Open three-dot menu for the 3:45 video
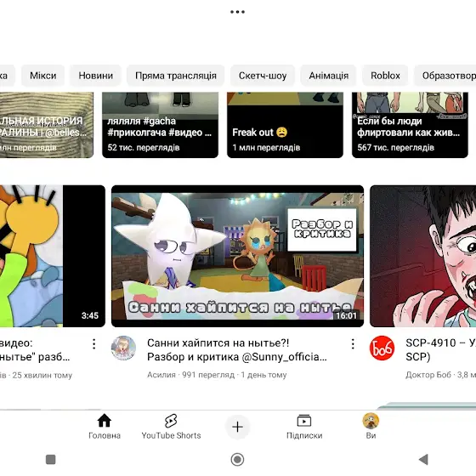The image size is (476, 476). (x=93, y=344)
